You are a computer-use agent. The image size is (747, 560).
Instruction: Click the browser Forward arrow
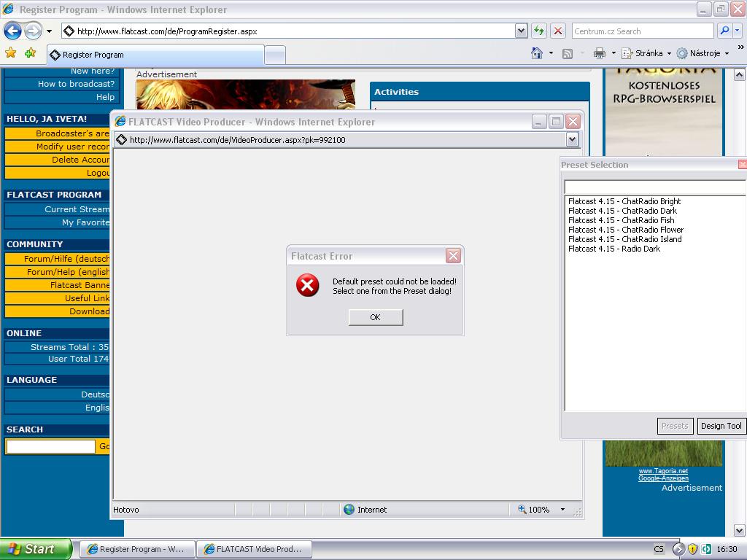(33, 31)
